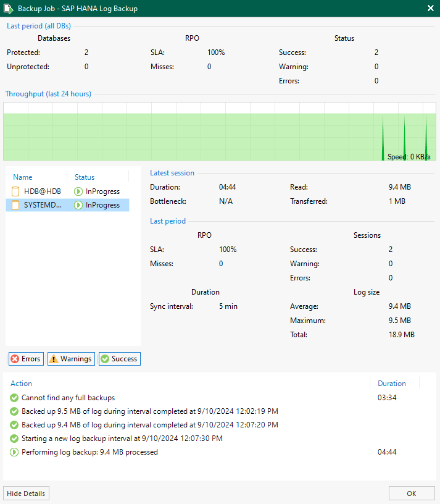Viewport: 440px width, 504px height.
Task: Click the 'Throughput (last 24 hours)' section heading
Action: click(48, 94)
